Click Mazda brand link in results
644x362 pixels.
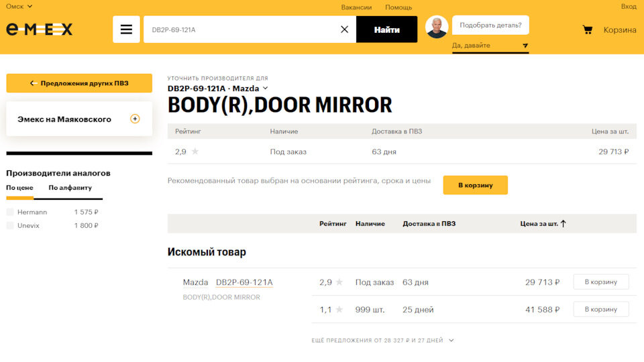195,282
